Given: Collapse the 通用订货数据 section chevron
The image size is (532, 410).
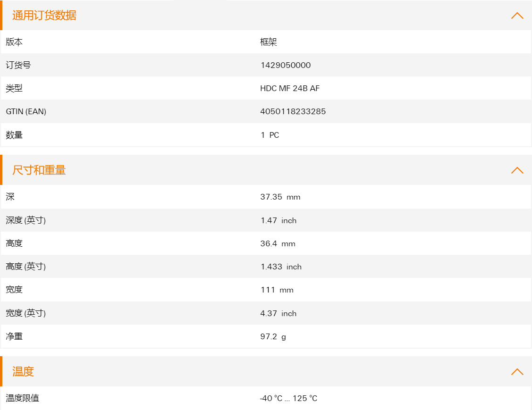Looking at the screenshot, I should [x=517, y=16].
